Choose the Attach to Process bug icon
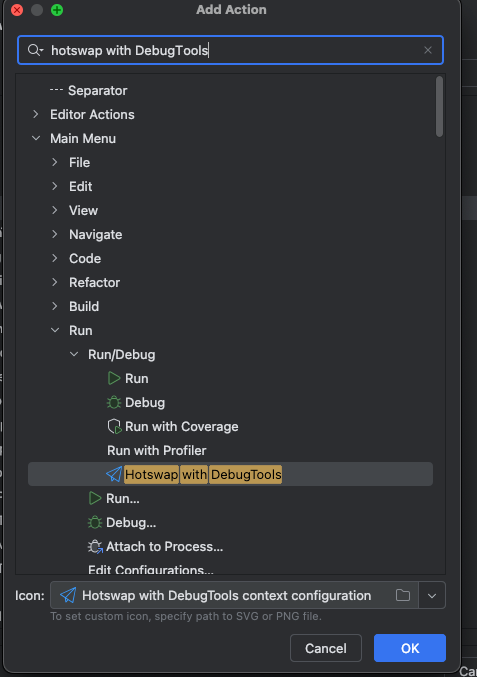This screenshot has width=477, height=677. (95, 547)
